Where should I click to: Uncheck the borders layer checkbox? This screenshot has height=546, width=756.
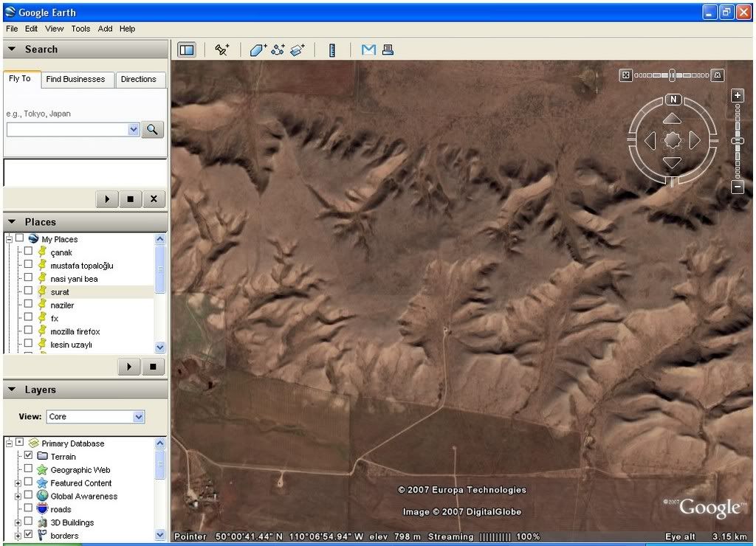click(x=29, y=534)
